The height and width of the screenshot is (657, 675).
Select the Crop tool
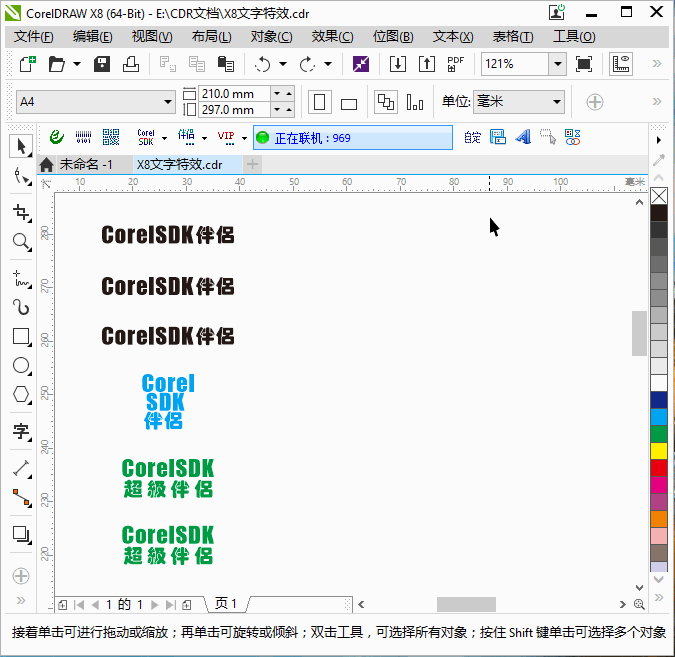(22, 213)
